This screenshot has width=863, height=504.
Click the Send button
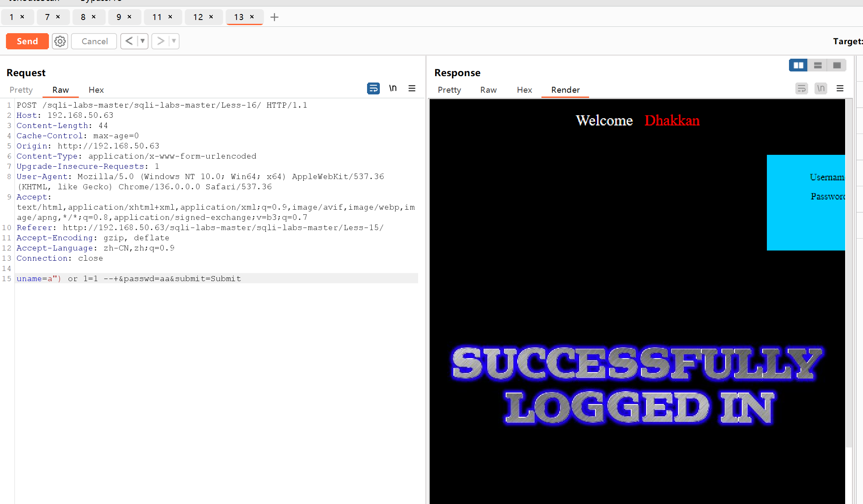pyautogui.click(x=27, y=41)
